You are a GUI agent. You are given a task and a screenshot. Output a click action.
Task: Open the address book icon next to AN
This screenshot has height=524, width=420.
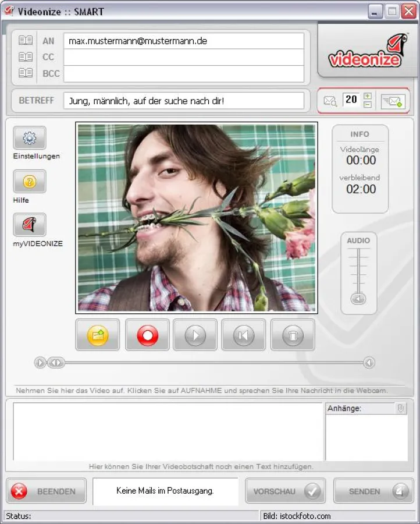pyautogui.click(x=26, y=41)
